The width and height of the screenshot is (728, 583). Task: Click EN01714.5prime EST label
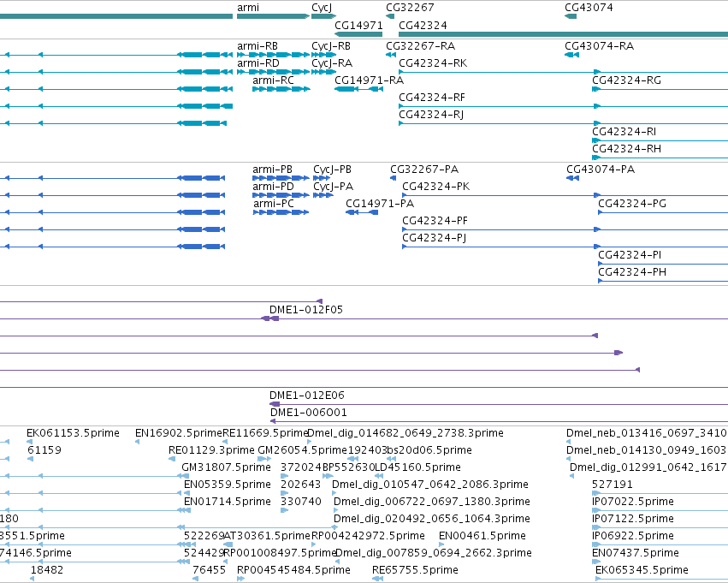228,503
